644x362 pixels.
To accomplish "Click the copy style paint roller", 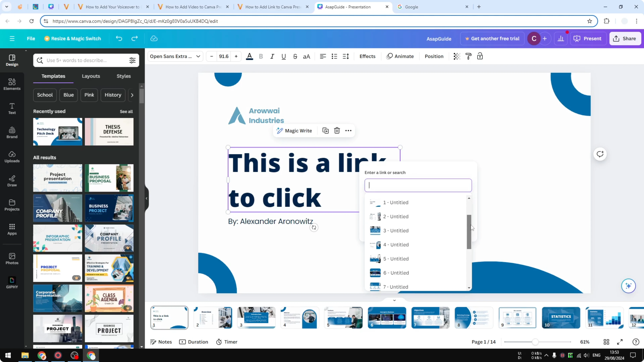I will point(468,56).
